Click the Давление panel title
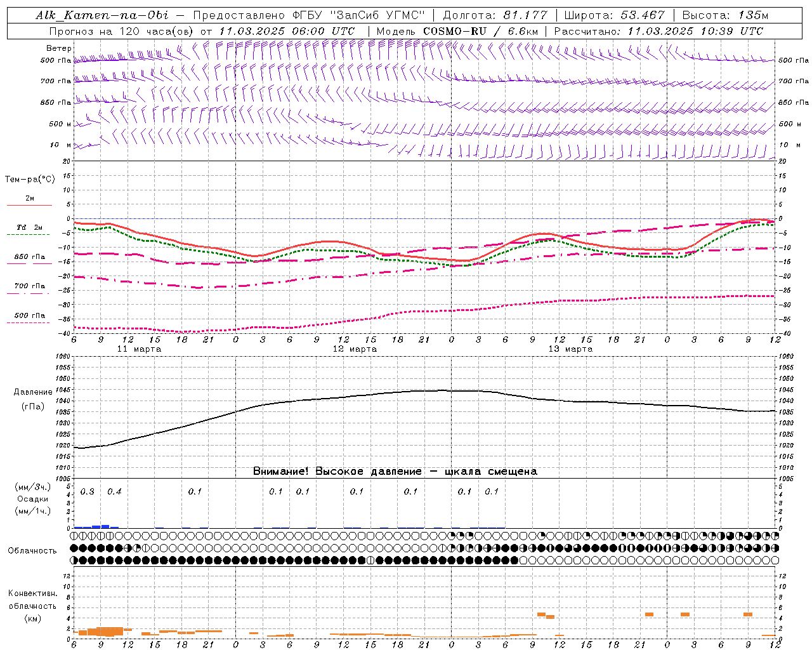812x650 pixels. click(x=33, y=392)
